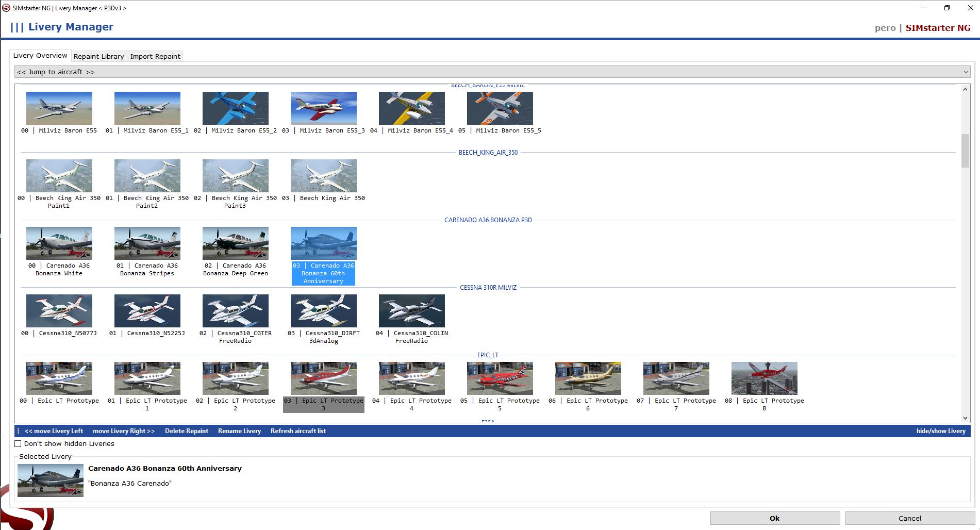Select Cessna310_COLIN FreeRadio thumbnail

pos(412,311)
